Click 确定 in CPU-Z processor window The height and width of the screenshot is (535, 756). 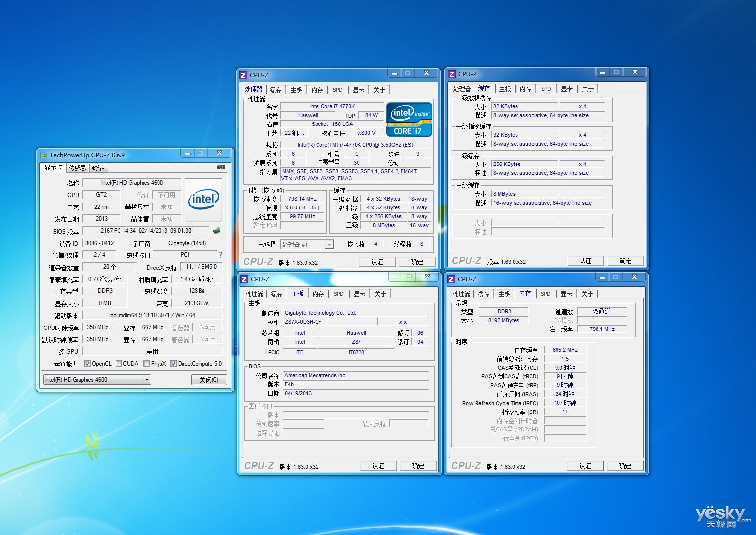coord(417,262)
